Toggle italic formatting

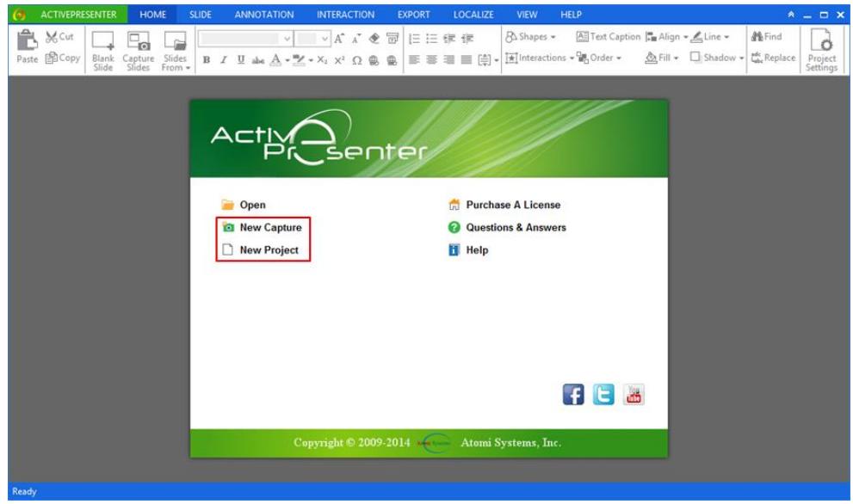[x=223, y=60]
